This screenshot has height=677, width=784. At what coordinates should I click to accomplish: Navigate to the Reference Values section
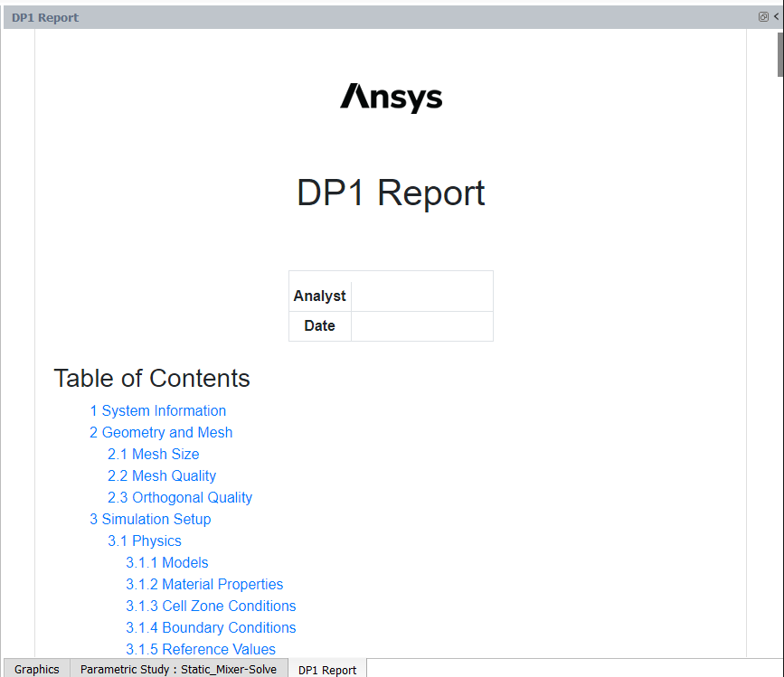click(201, 649)
